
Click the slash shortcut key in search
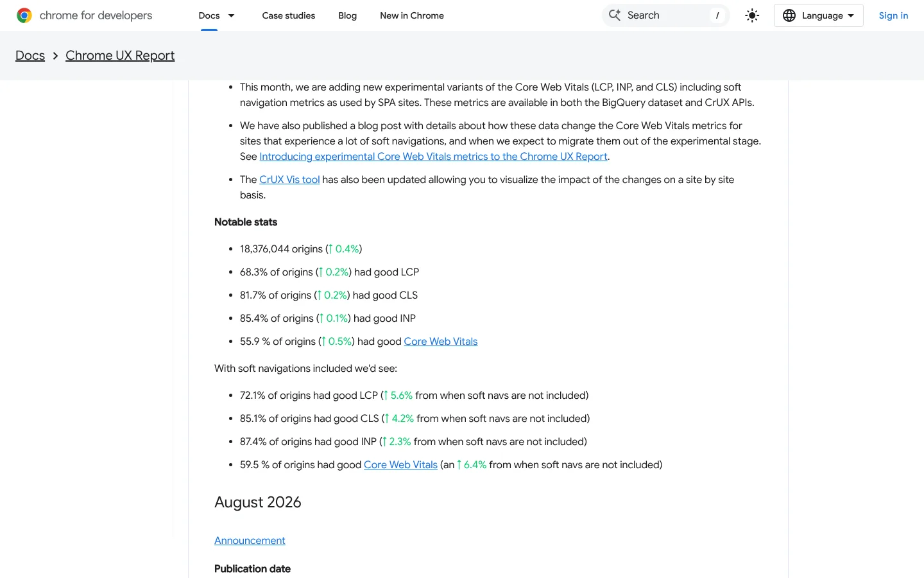717,15
